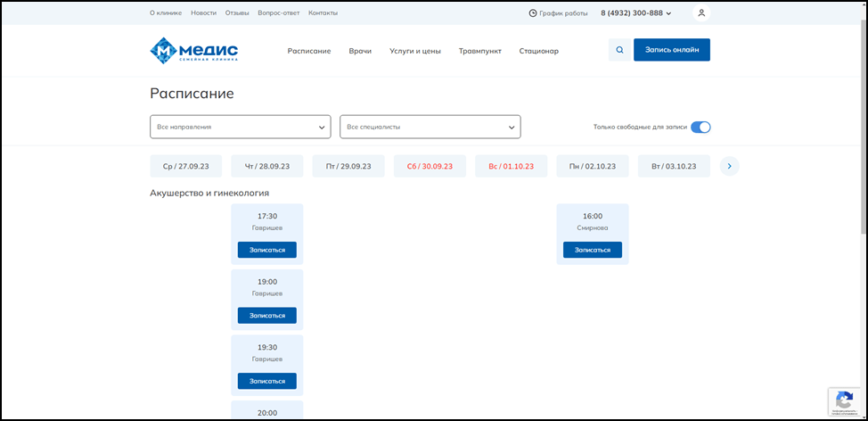This screenshot has width=868, height=421.
Task: Open Услуги и цены menu
Action: (414, 51)
